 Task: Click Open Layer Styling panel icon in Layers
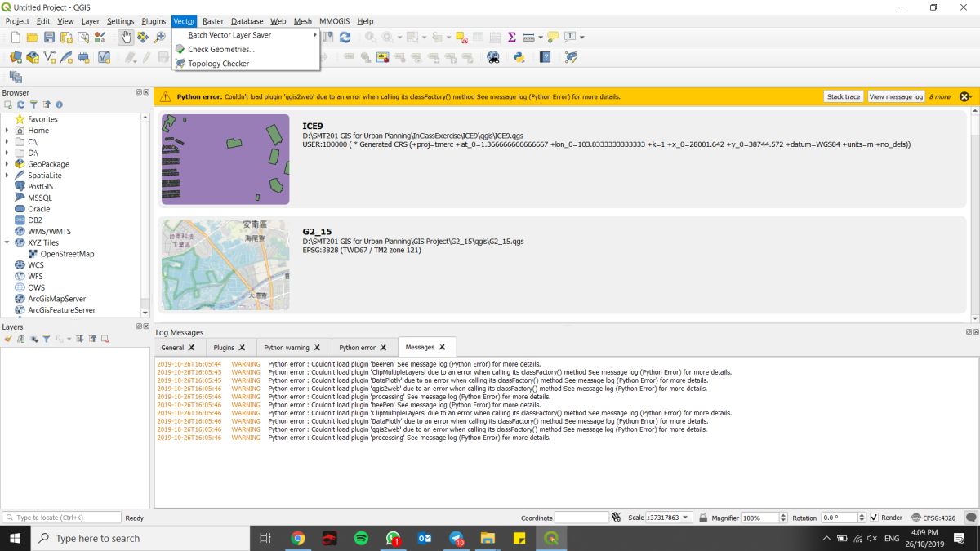[x=8, y=339]
